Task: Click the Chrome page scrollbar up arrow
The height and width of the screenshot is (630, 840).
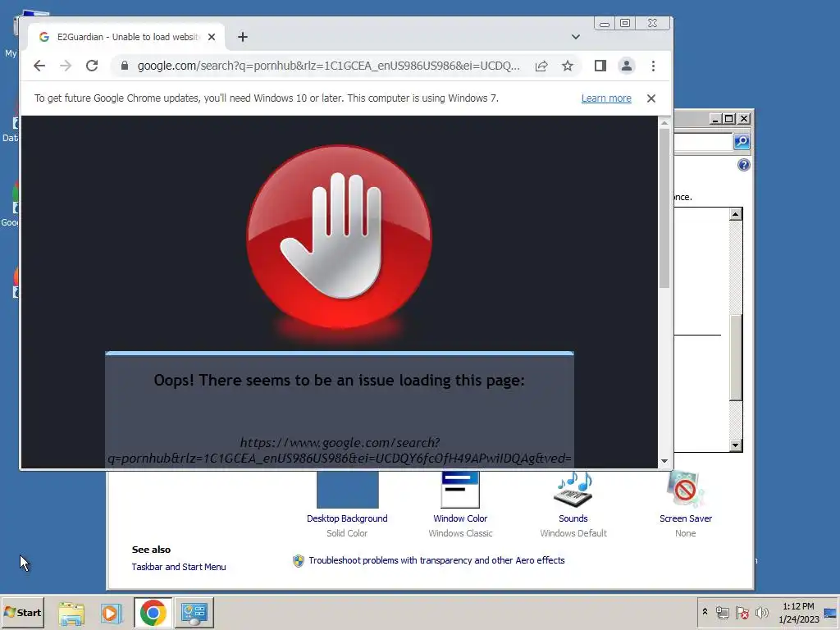Action: tap(664, 123)
